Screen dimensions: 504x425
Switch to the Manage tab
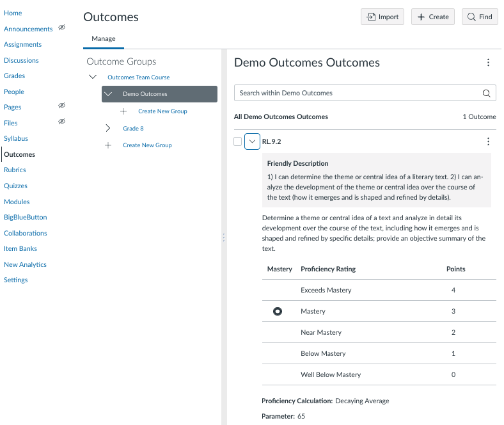click(104, 39)
